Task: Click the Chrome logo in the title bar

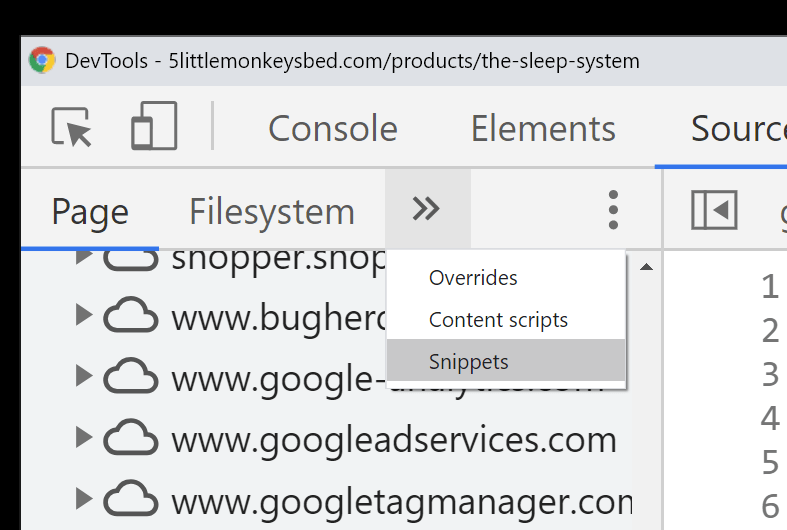Action: pyautogui.click(x=42, y=61)
